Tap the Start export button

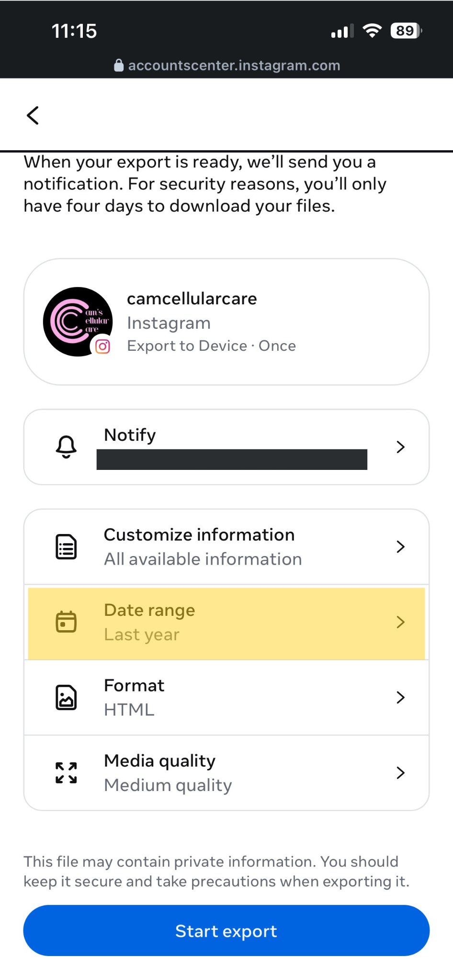(226, 931)
